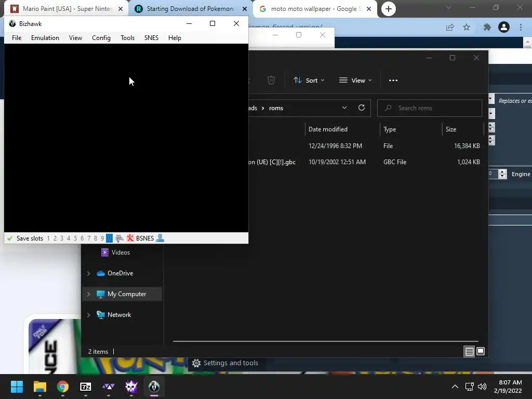Open the File menu in Bizhawk
Image resolution: width=532 pixels, height=399 pixels.
coord(17,37)
